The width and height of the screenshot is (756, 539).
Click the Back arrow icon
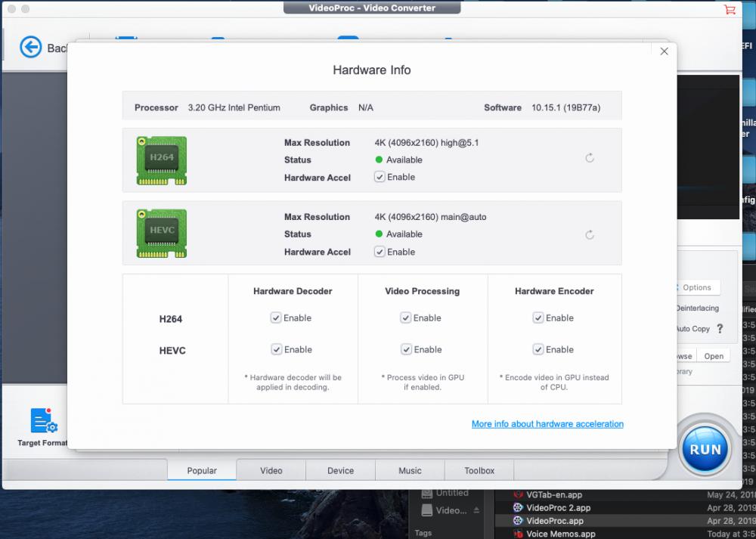30,47
